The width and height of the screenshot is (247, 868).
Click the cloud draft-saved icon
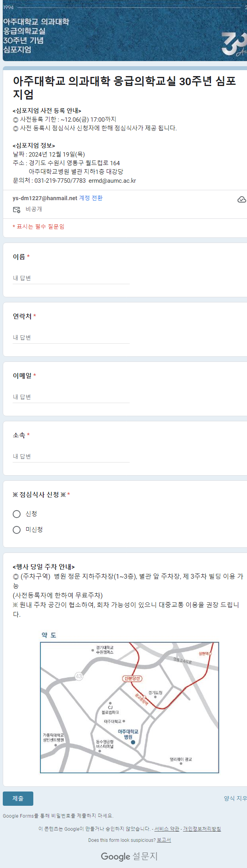tap(241, 199)
